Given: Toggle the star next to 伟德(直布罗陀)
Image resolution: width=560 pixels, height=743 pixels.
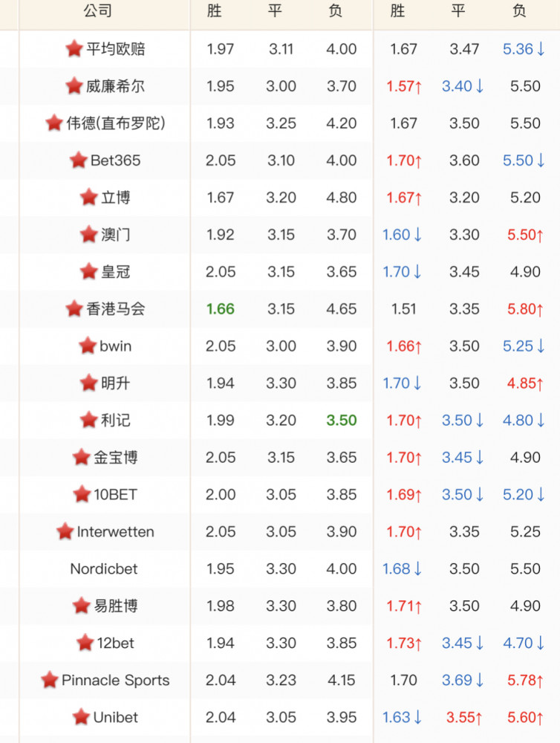Looking at the screenshot, I should coord(54,123).
